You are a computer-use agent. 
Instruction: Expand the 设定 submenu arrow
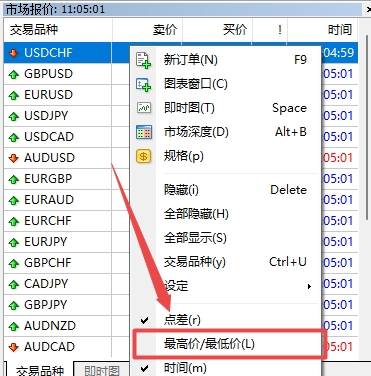(309, 286)
